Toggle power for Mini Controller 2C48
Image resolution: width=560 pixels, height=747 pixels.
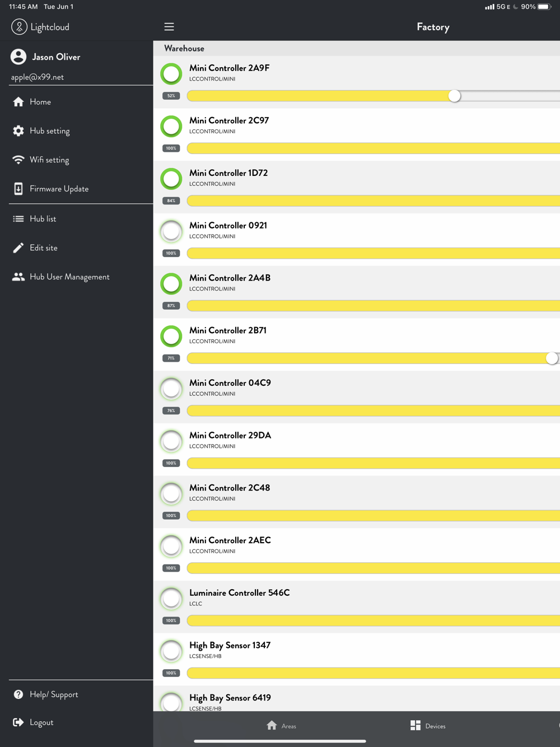pyautogui.click(x=171, y=493)
